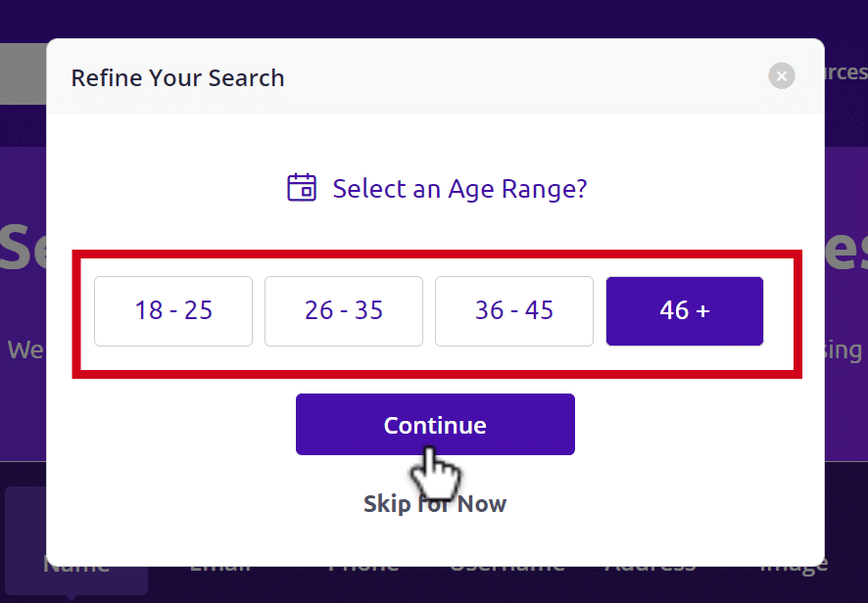Screen dimensions: 868x603
Task: Select the 18 - 25 age range
Action: [173, 311]
